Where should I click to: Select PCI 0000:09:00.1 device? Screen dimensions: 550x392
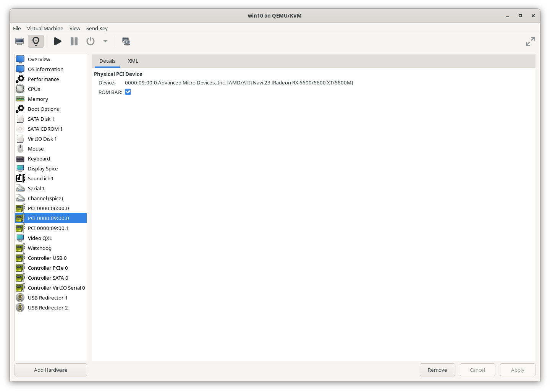51,228
